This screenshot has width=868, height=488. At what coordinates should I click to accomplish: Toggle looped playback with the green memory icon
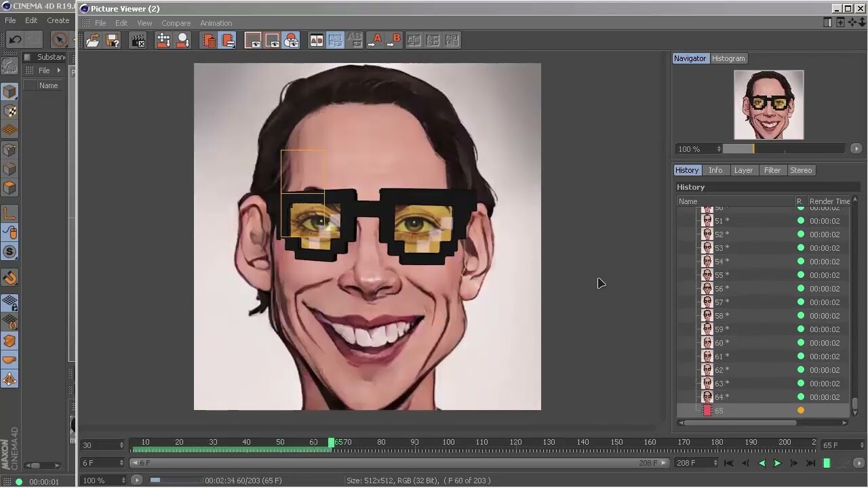click(x=826, y=463)
